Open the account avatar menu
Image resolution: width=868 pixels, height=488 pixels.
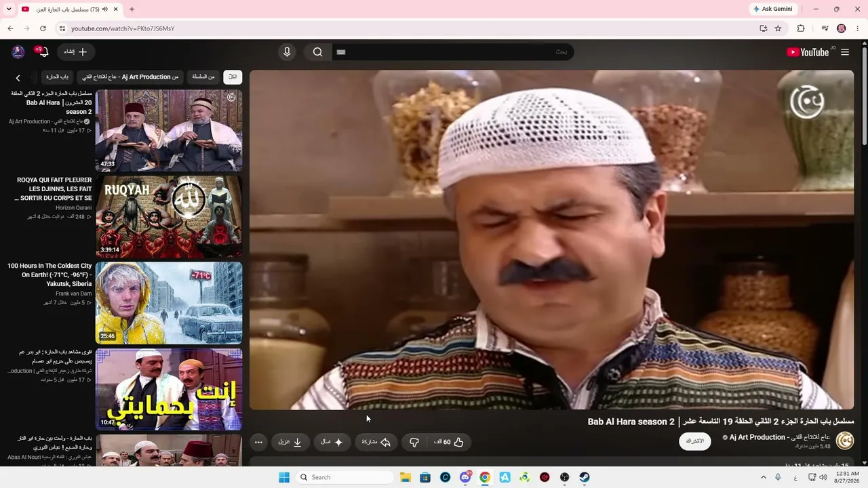pos(18,52)
